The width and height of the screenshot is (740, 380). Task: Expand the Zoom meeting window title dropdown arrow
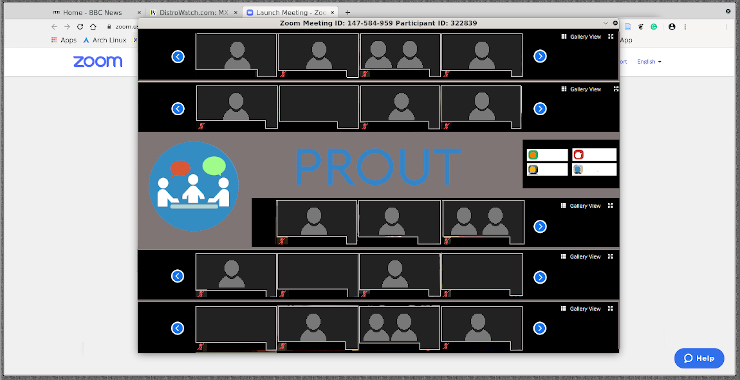coord(605,23)
